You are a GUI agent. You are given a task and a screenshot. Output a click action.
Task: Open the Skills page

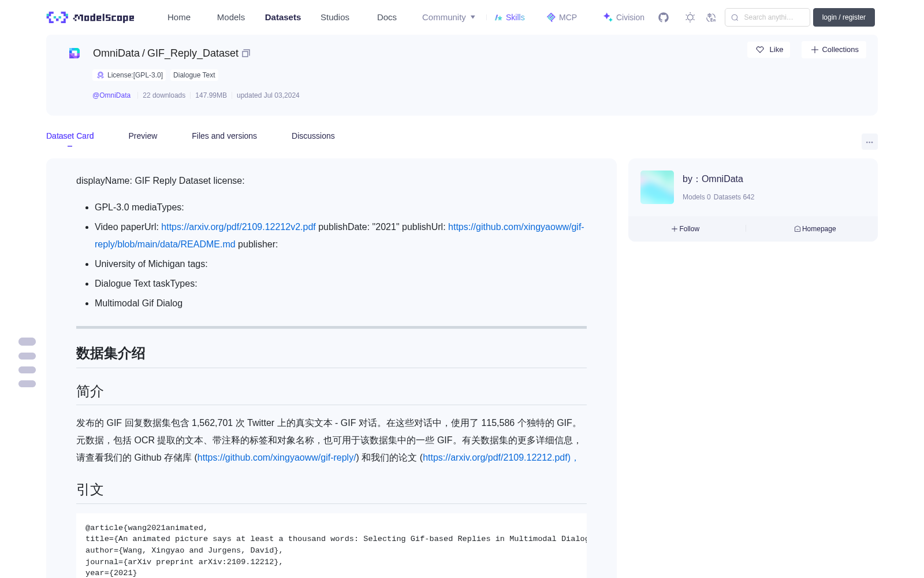click(510, 17)
